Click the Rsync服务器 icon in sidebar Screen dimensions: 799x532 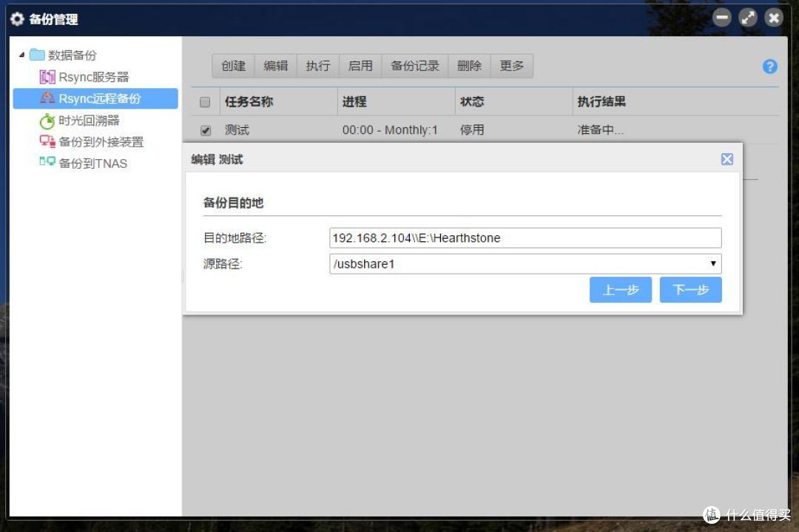point(47,77)
